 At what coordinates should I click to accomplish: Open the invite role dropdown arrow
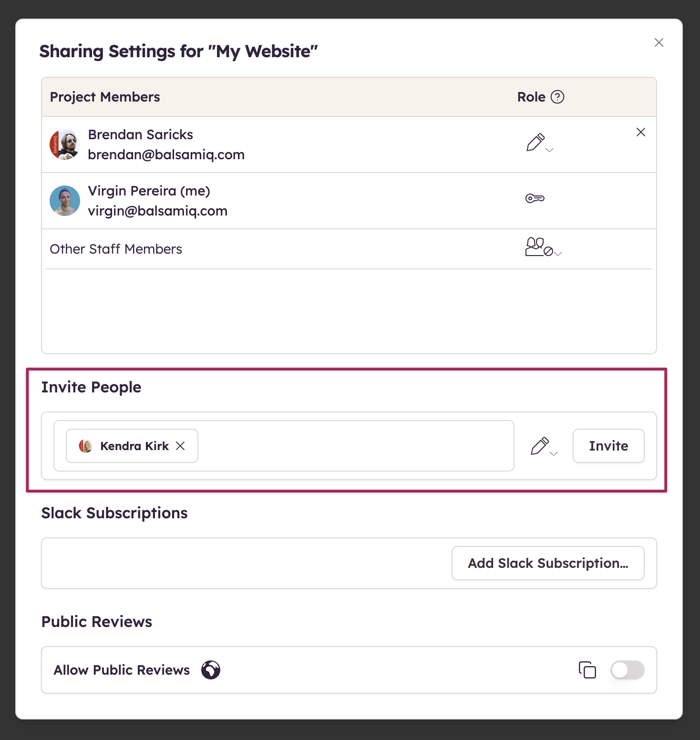[554, 453]
